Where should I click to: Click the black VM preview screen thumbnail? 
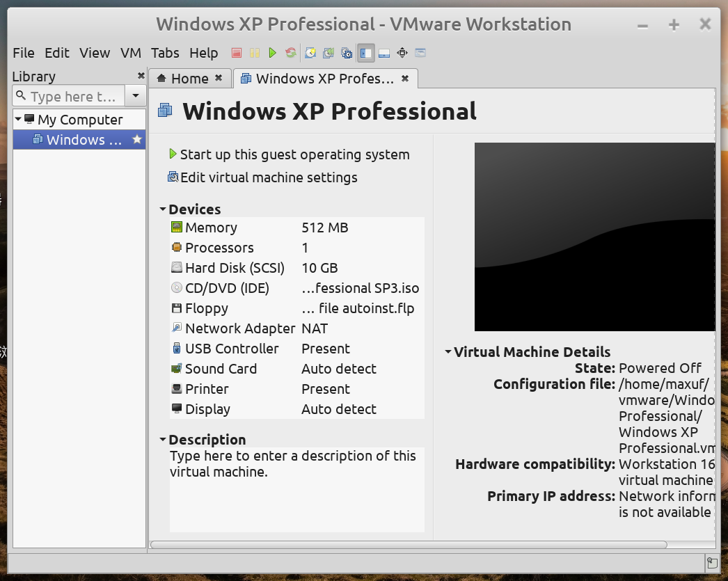point(594,237)
